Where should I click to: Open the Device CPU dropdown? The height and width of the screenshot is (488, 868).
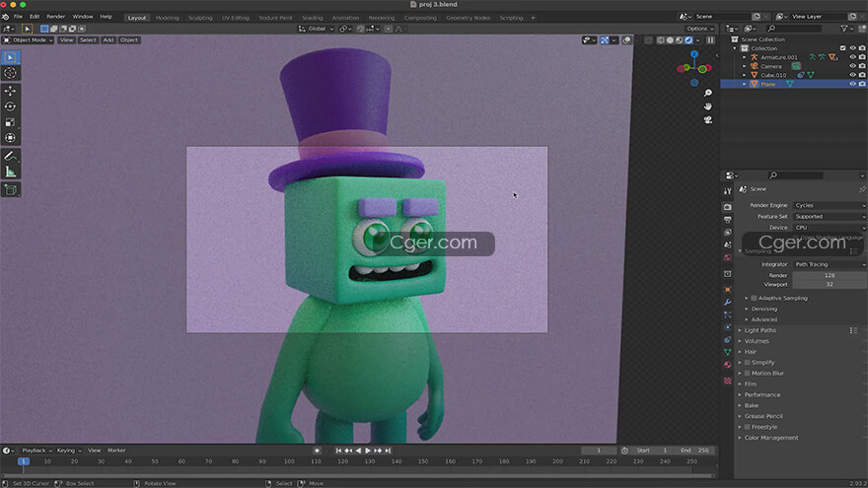click(830, 228)
